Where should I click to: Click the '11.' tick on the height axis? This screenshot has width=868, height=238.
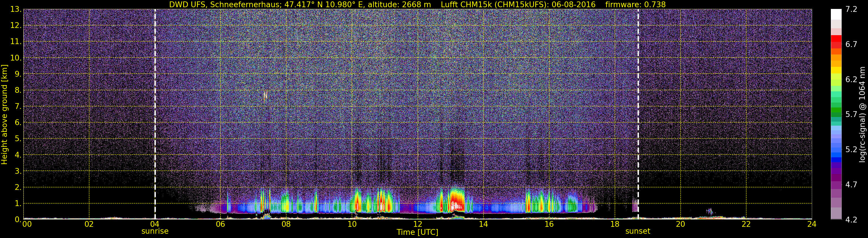point(16,42)
